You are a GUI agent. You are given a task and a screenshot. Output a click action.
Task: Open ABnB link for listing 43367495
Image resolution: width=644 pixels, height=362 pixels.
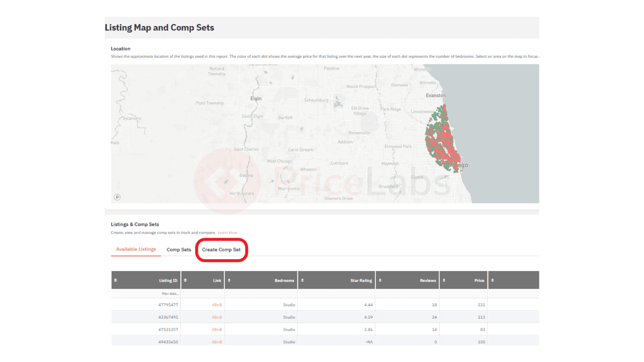pyautogui.click(x=217, y=317)
